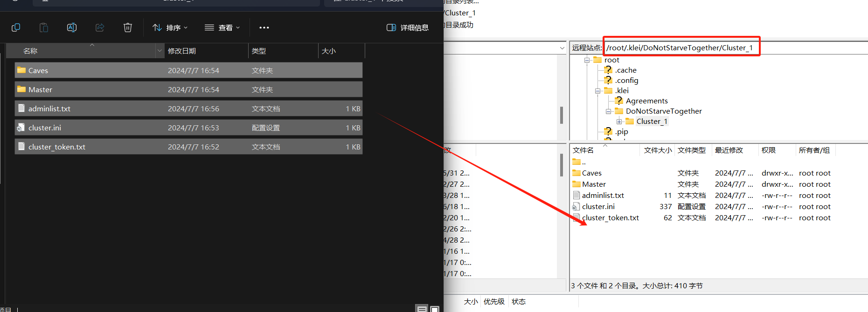Select the Cluster_1 folder icon in remote tree
This screenshot has height=312, width=868.
pos(630,121)
